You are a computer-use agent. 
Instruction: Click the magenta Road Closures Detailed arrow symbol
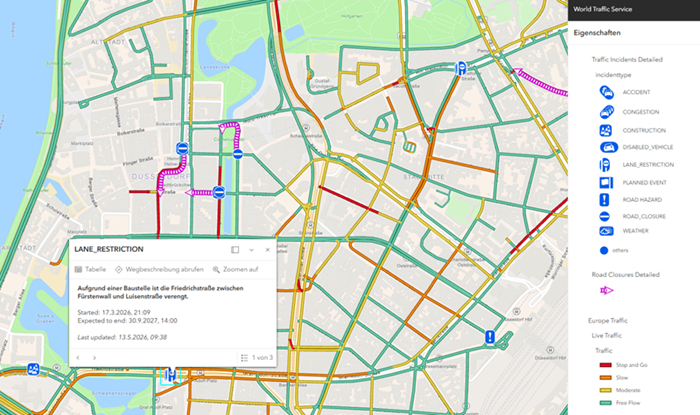click(607, 290)
